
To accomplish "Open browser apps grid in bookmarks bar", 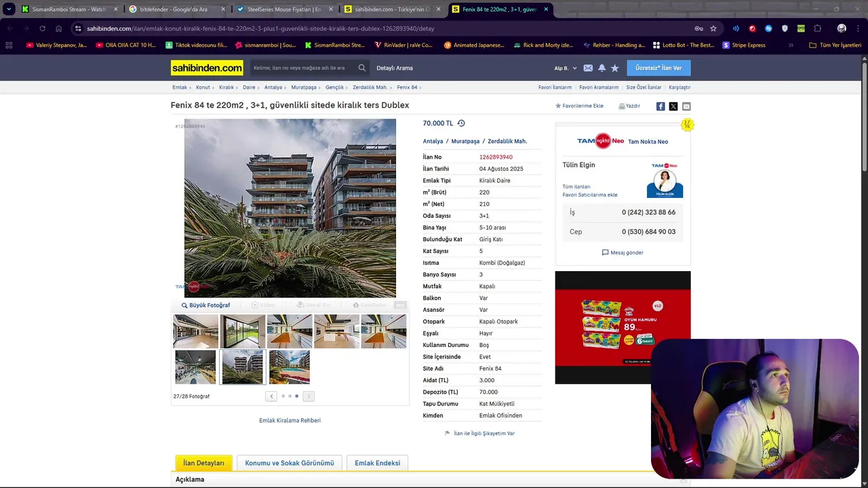I will 9,45.
